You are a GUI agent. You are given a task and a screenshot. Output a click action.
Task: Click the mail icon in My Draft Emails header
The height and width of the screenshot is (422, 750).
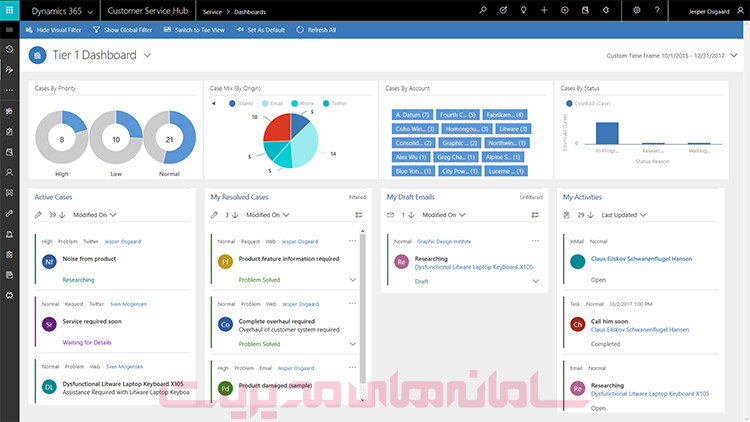(x=390, y=215)
